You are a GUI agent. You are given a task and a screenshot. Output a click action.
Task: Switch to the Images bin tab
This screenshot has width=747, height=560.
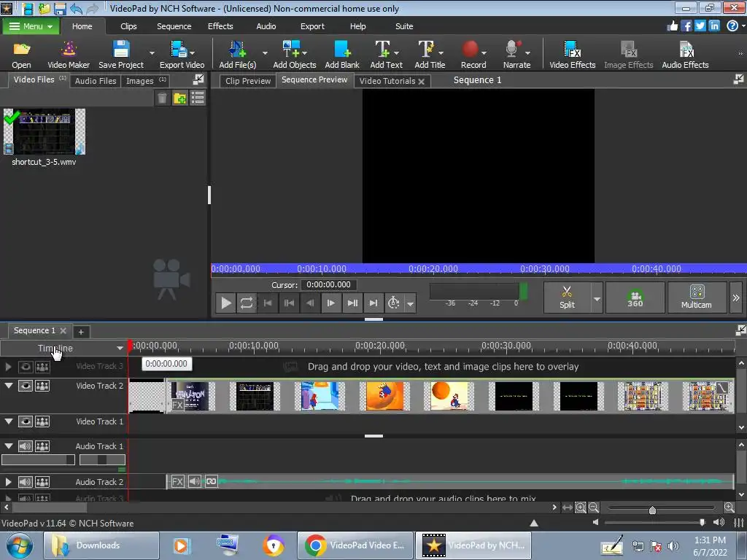(146, 81)
